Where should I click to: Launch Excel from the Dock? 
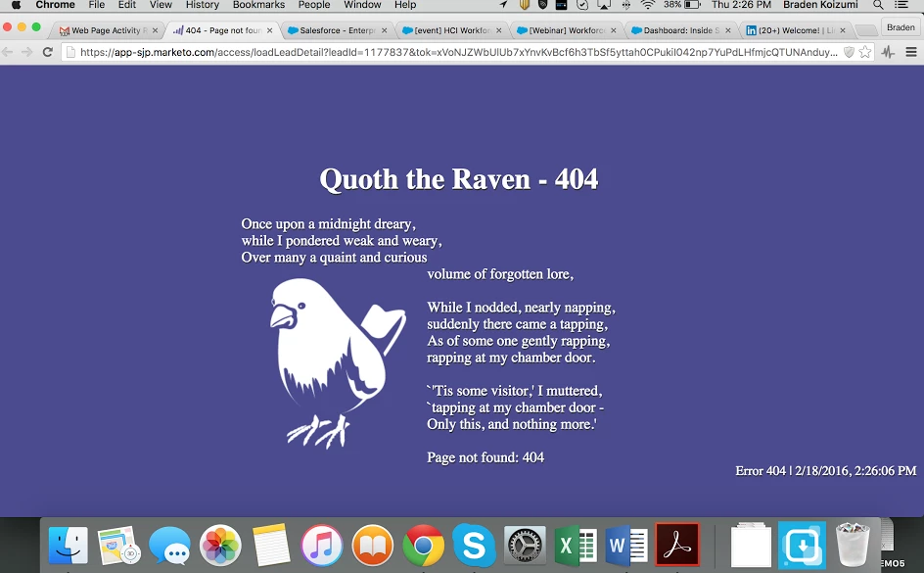pos(576,546)
